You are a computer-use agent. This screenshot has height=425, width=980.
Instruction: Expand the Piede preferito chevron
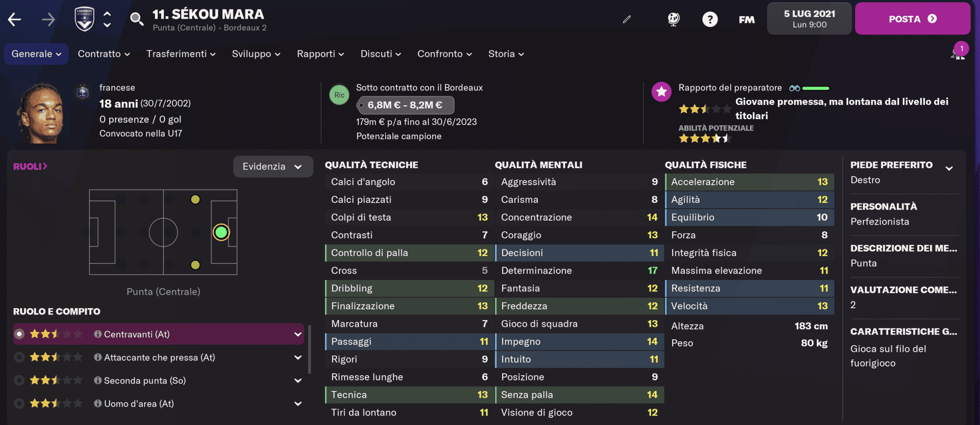[949, 168]
